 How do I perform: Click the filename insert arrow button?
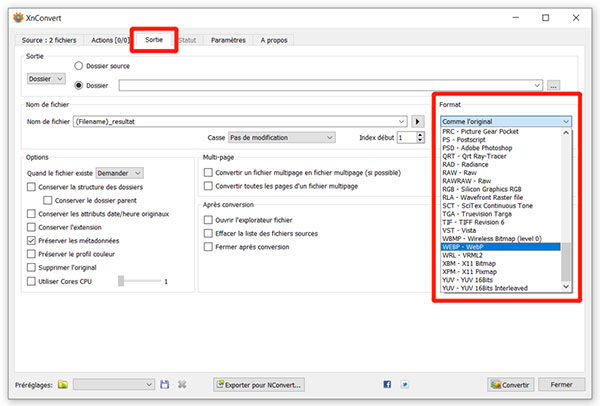pyautogui.click(x=417, y=122)
